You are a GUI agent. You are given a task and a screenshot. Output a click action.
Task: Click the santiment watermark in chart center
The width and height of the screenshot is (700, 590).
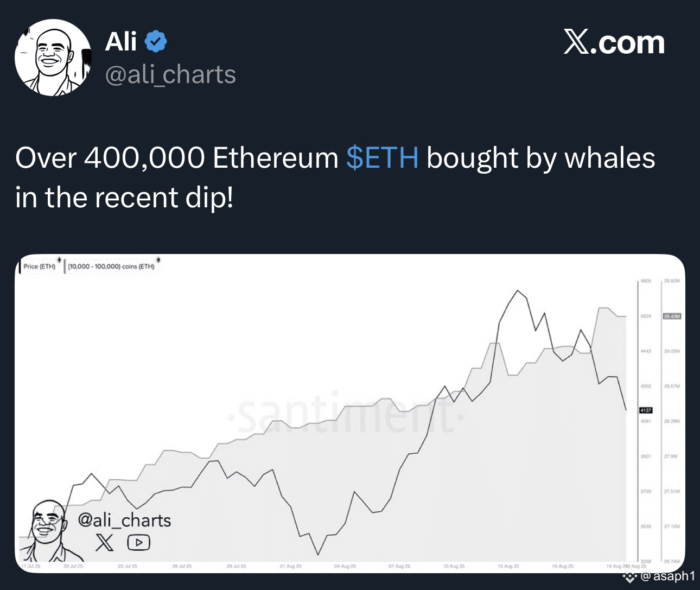pyautogui.click(x=347, y=415)
